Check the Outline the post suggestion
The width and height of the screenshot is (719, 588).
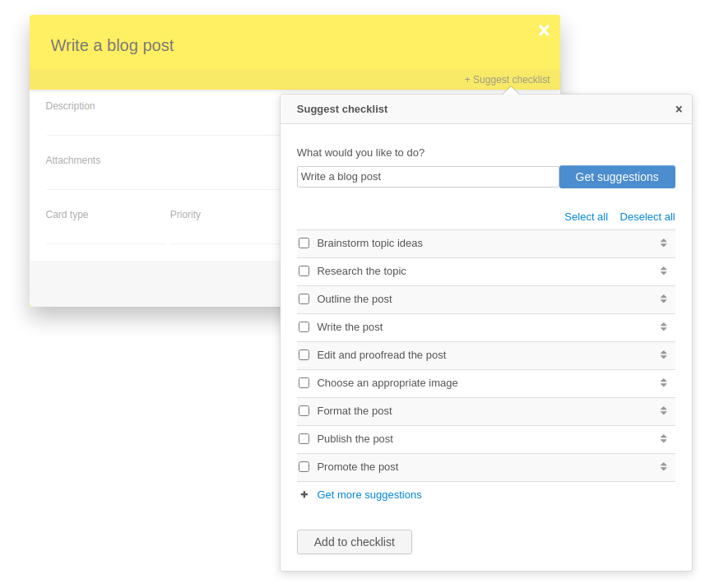pyautogui.click(x=304, y=299)
